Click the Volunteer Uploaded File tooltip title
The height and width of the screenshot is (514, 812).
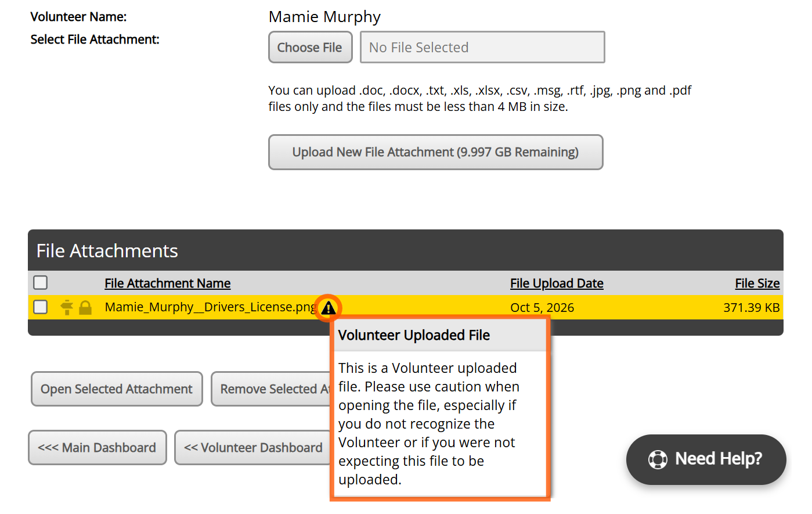pos(414,335)
